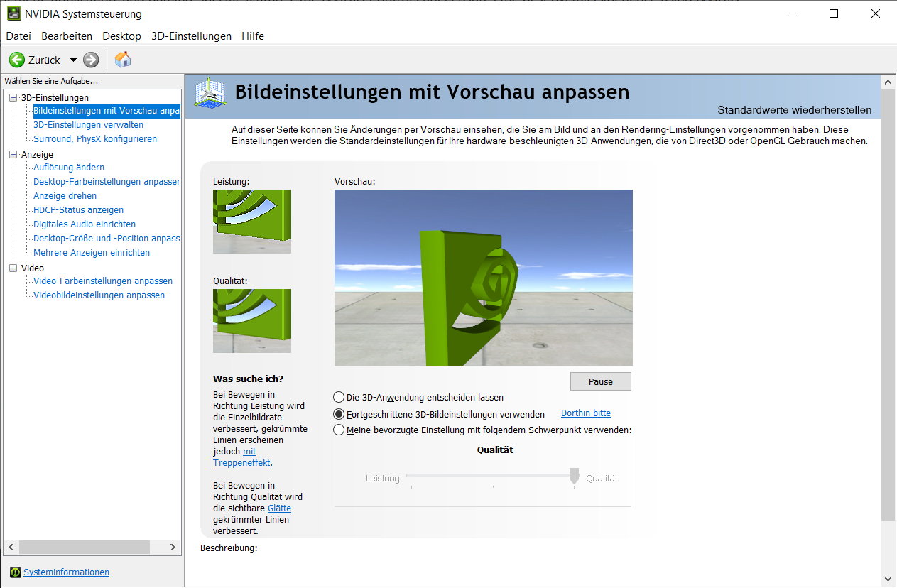This screenshot has width=897, height=588.
Task: Click the grey forward arrow icon
Action: (91, 60)
